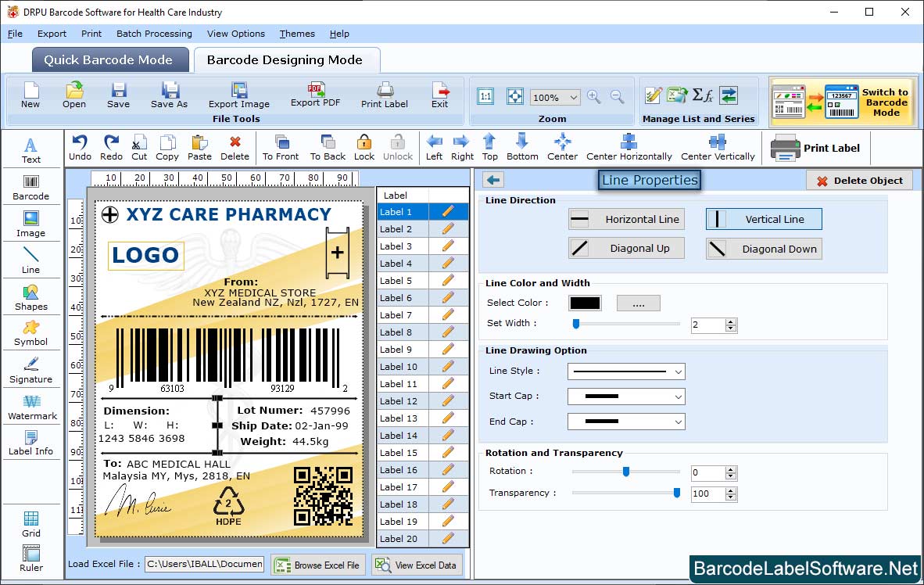
Task: Click the Load Excel File path field
Action: (x=205, y=565)
